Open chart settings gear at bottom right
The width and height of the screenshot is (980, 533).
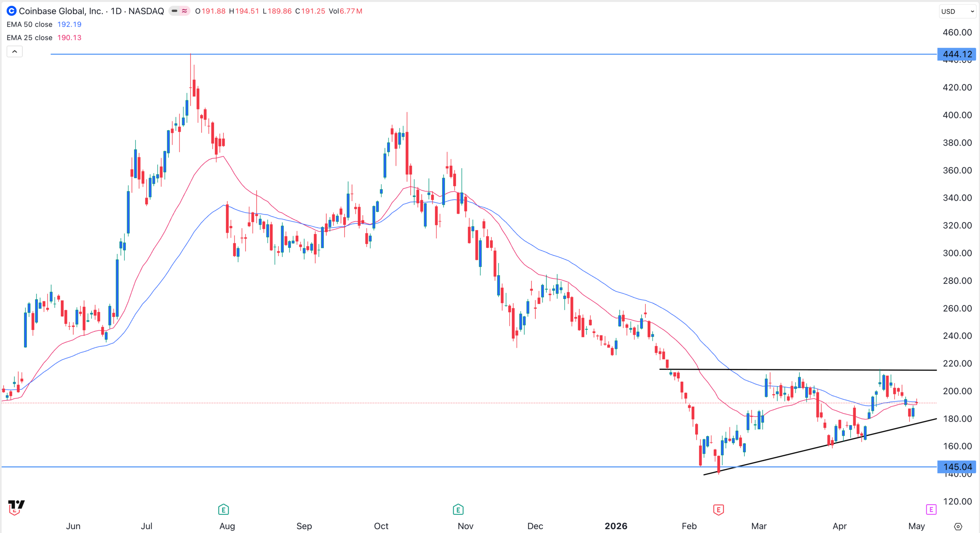pos(958,526)
